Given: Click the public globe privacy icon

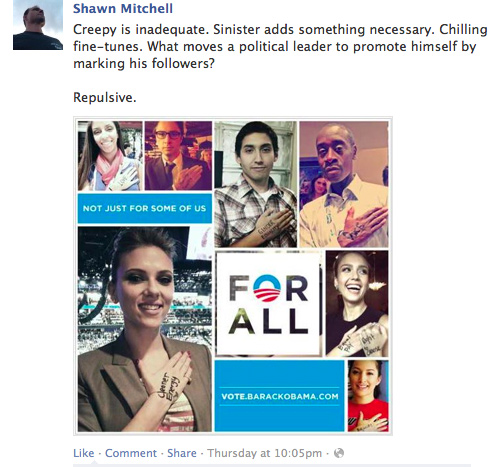Looking at the screenshot, I should point(339,453).
